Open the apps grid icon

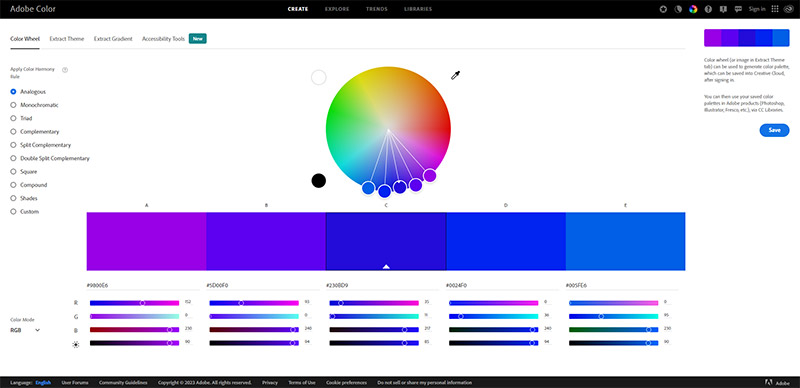click(775, 9)
